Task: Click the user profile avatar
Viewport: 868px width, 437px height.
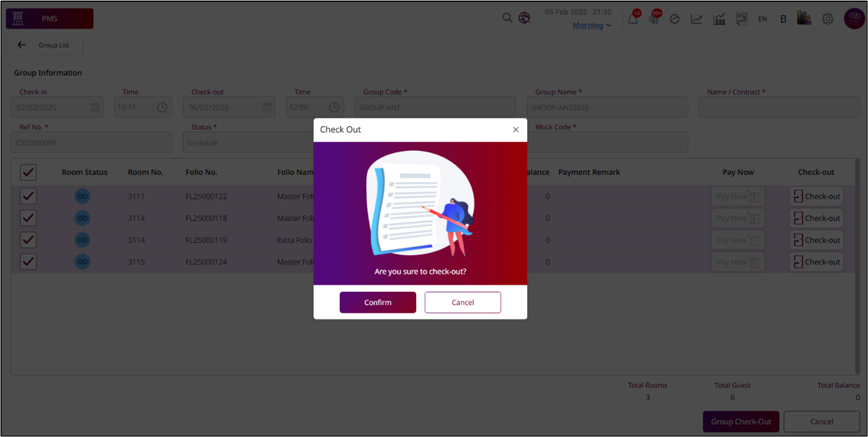Action: (x=854, y=19)
